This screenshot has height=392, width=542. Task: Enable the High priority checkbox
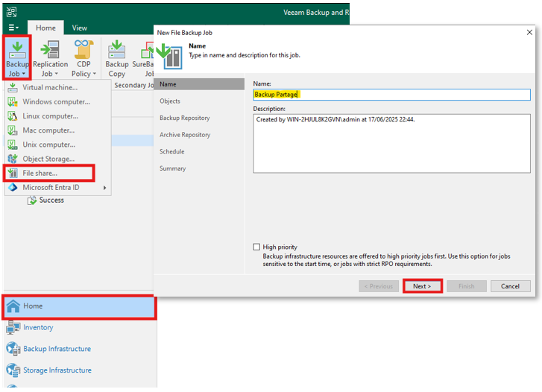257,247
